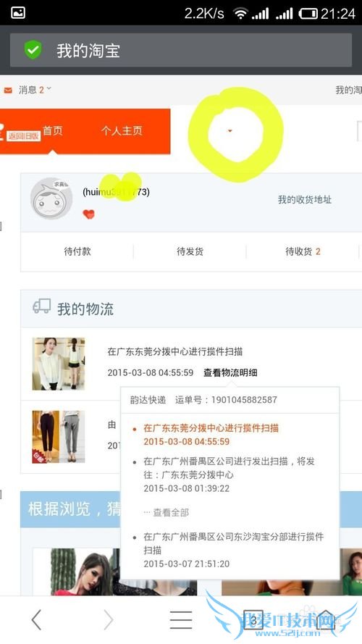The width and height of the screenshot is (362, 644).
Task: Expand the 消息 dropdown chevron
Action: pyautogui.click(x=49, y=88)
